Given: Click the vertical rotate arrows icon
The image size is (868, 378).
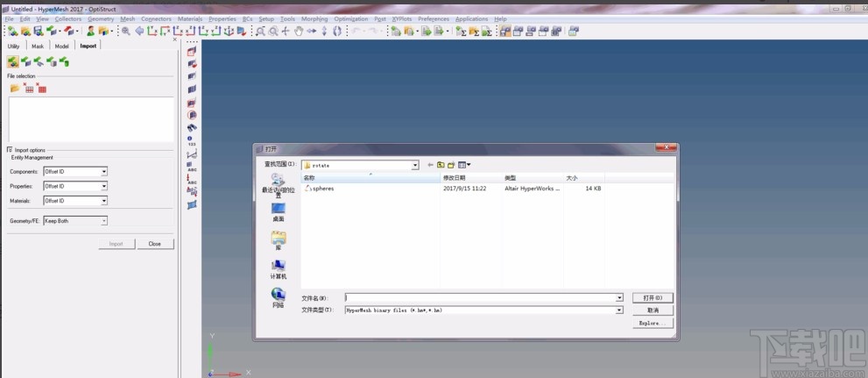Looking at the screenshot, I should point(324,31).
